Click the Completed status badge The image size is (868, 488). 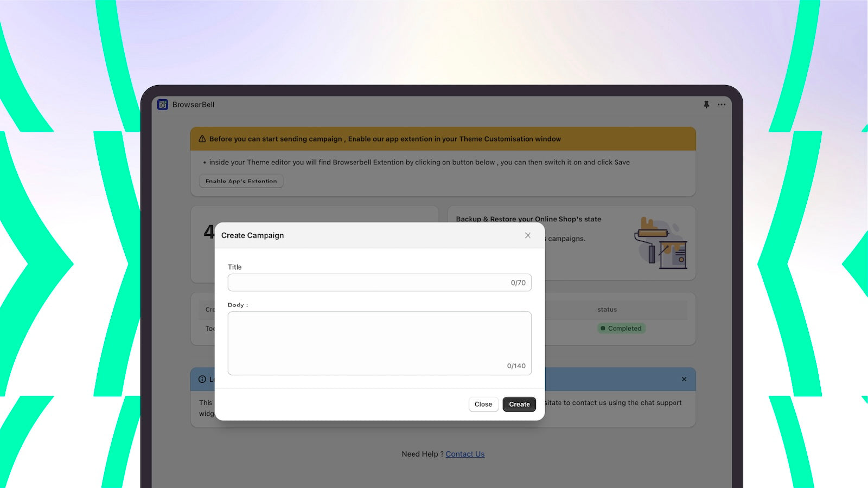tap(622, 329)
